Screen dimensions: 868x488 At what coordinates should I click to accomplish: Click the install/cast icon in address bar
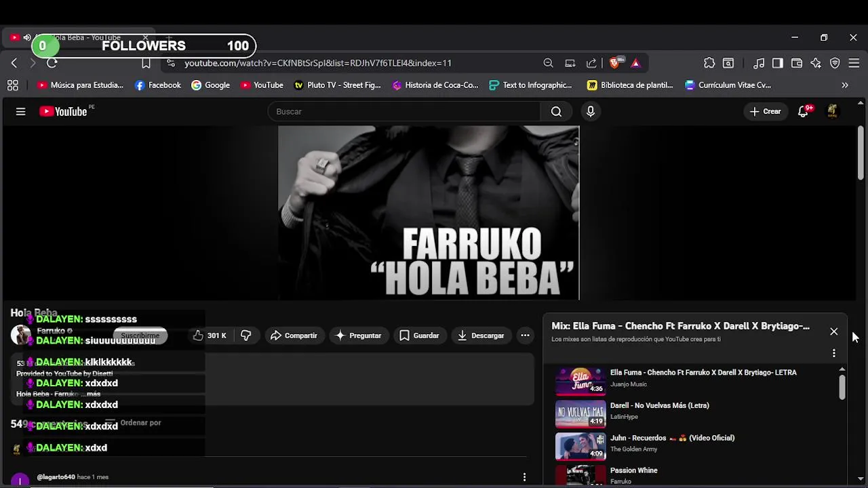click(x=570, y=63)
